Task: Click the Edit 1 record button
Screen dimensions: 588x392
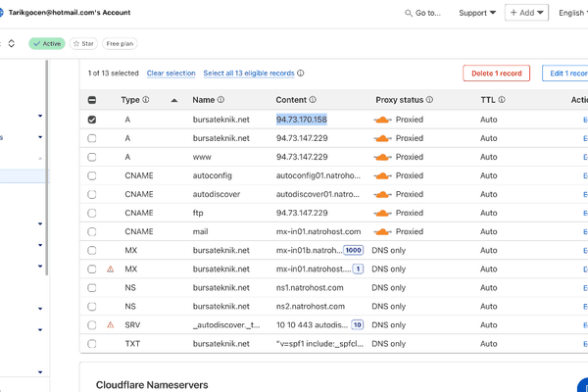Action: (565, 73)
